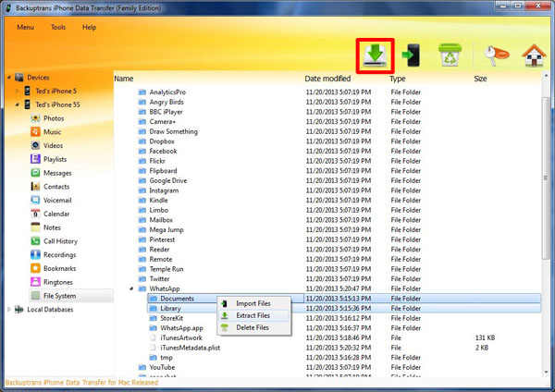
Task: Choose Extract Files from context menu
Action: [x=253, y=315]
